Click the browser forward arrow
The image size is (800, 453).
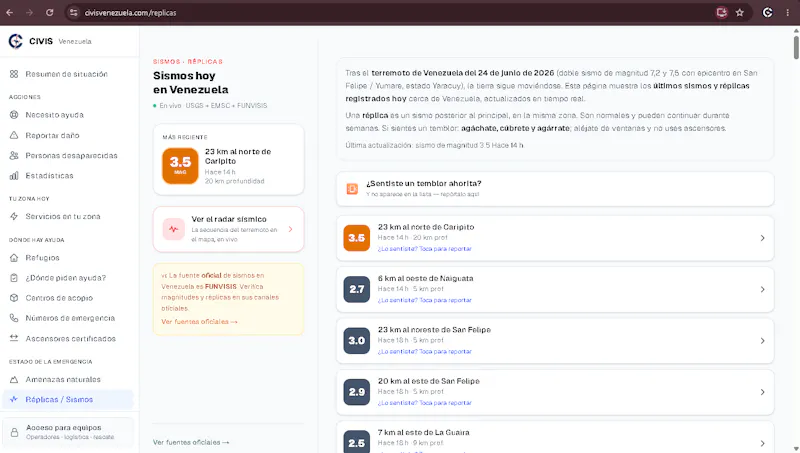point(29,13)
